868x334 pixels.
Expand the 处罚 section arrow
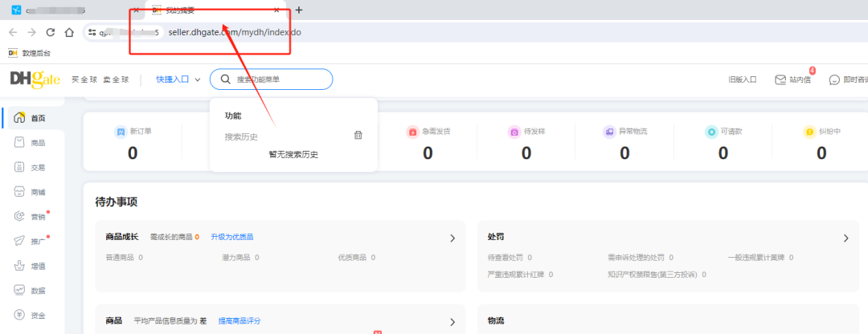845,238
